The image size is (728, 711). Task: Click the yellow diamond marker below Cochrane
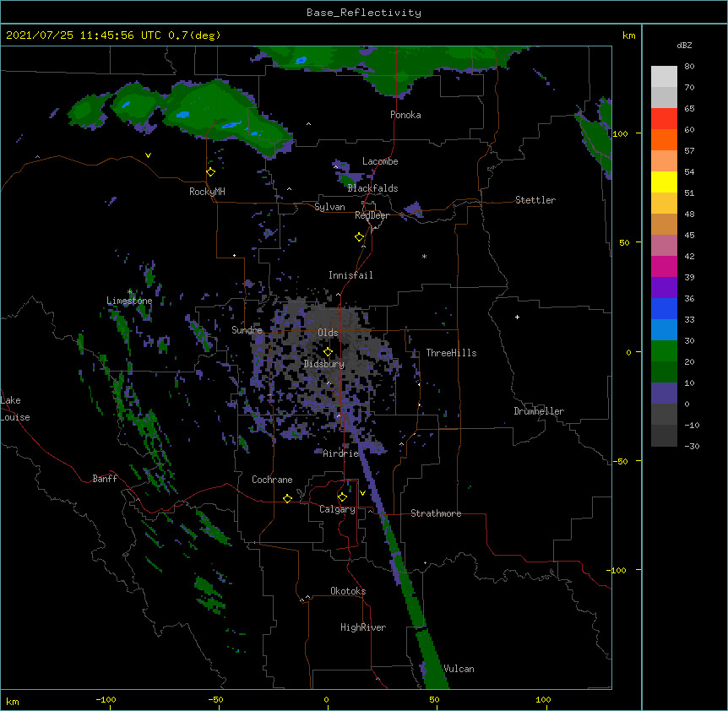click(x=287, y=498)
